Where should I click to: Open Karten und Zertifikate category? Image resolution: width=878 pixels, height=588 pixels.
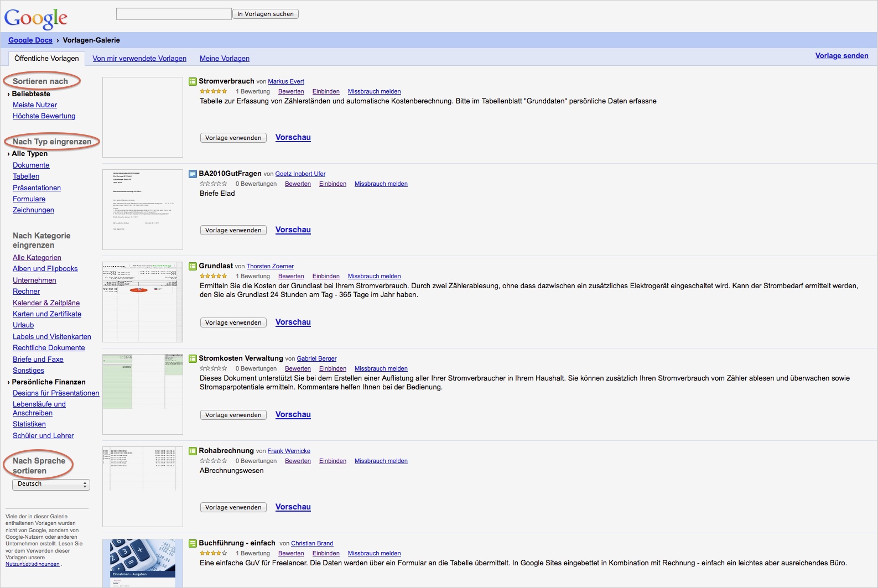[x=47, y=314]
